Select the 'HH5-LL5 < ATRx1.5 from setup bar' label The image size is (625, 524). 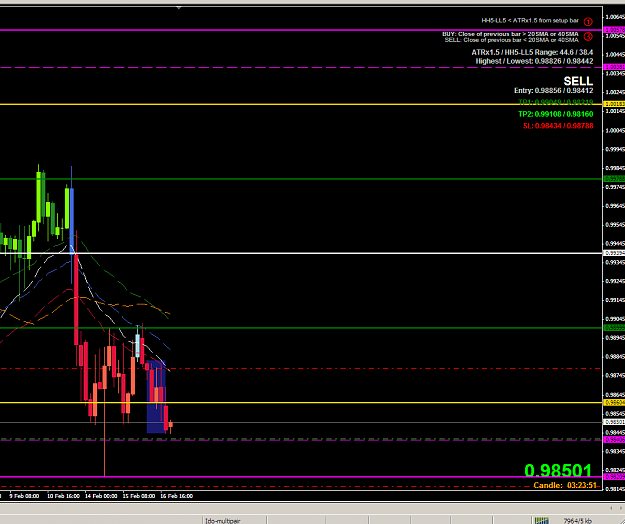coord(530,21)
